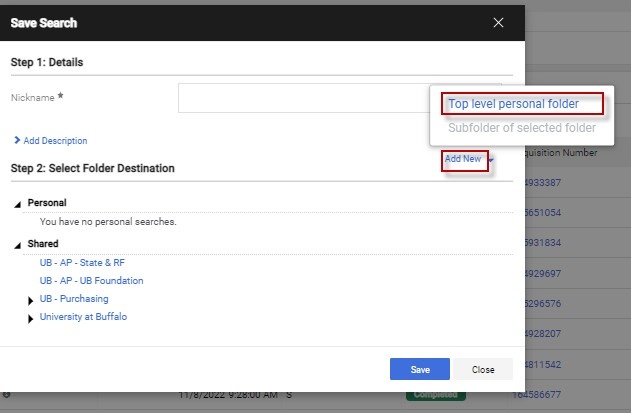Expand the University at Buffalo folder arrow

point(30,318)
